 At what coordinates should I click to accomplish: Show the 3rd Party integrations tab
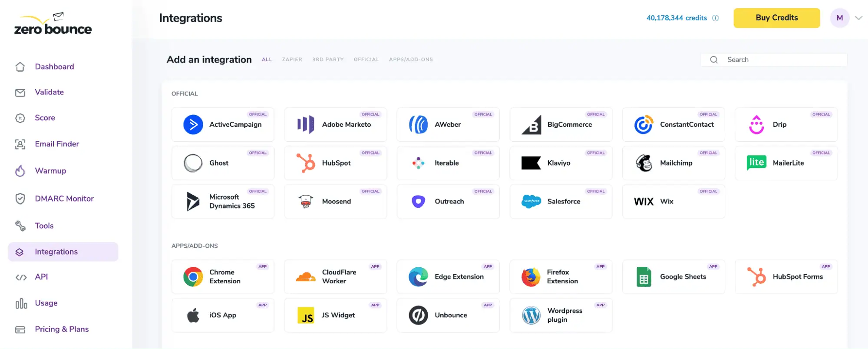(328, 60)
